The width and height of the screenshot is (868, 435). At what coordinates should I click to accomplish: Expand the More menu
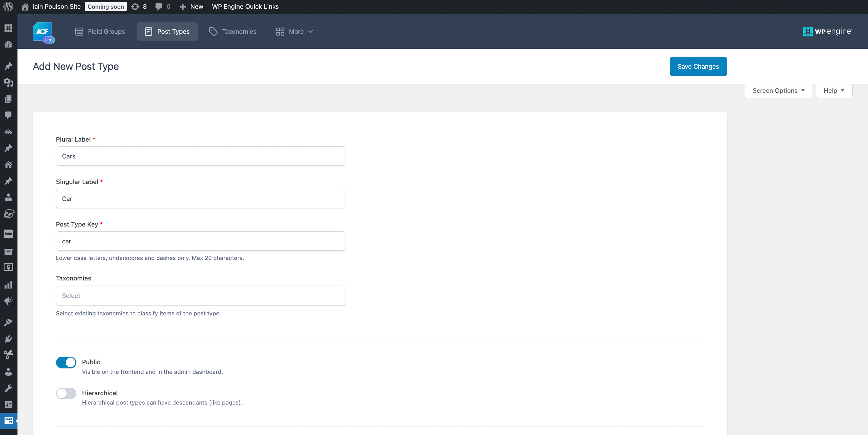point(294,32)
